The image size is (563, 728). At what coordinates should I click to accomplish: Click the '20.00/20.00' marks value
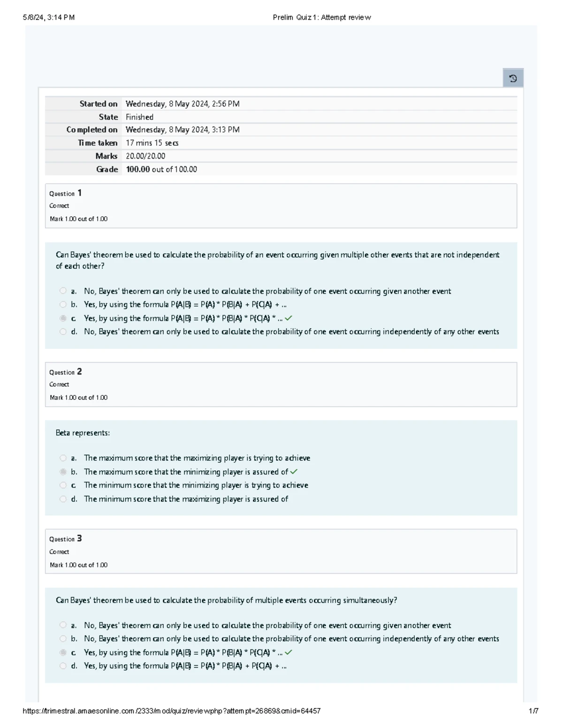(145, 156)
